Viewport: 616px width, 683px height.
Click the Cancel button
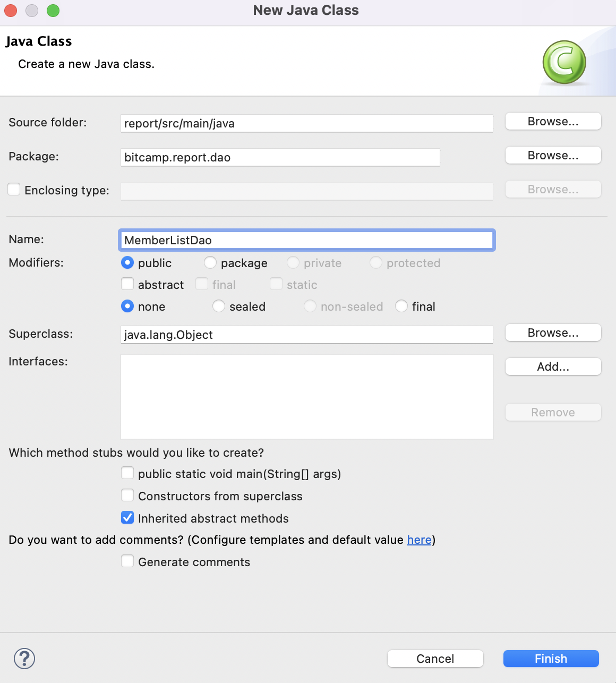pyautogui.click(x=435, y=659)
